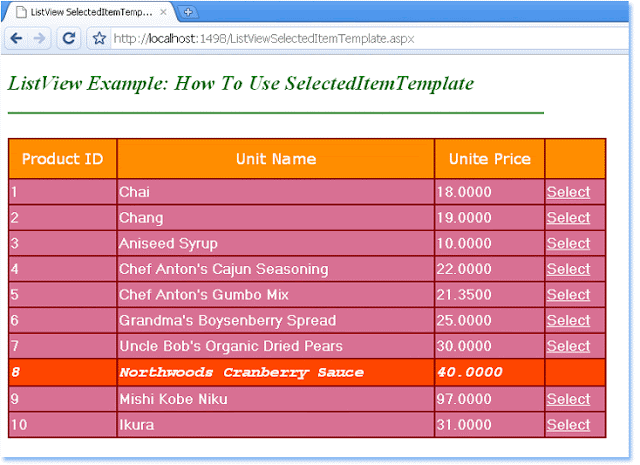Click the browser back arrow
The height and width of the screenshot is (465, 640).
pyautogui.click(x=16, y=38)
